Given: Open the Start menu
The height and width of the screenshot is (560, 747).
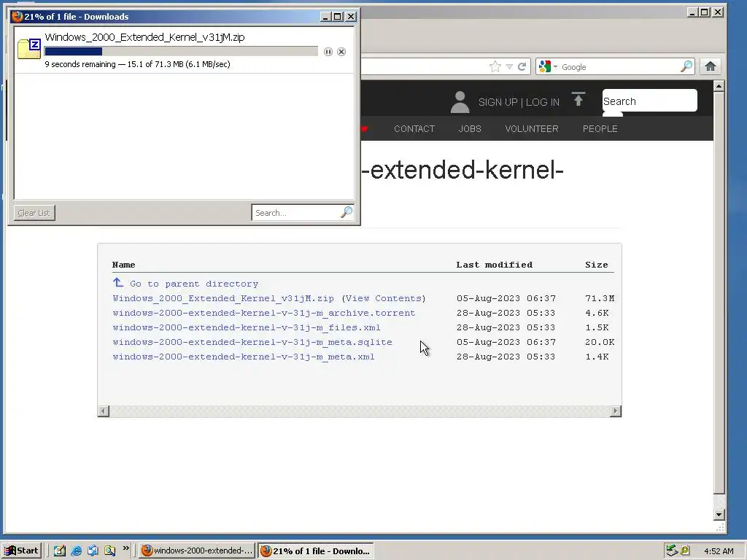Looking at the screenshot, I should (21, 551).
